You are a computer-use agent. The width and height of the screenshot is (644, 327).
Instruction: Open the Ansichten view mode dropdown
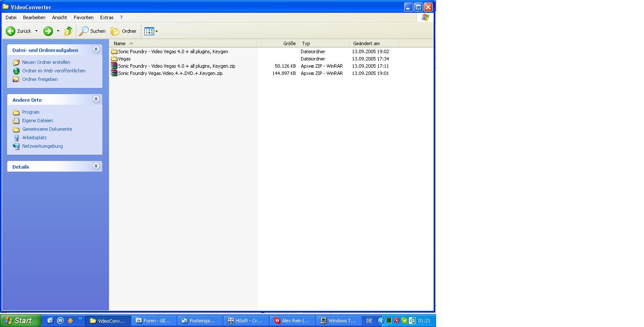coord(151,31)
